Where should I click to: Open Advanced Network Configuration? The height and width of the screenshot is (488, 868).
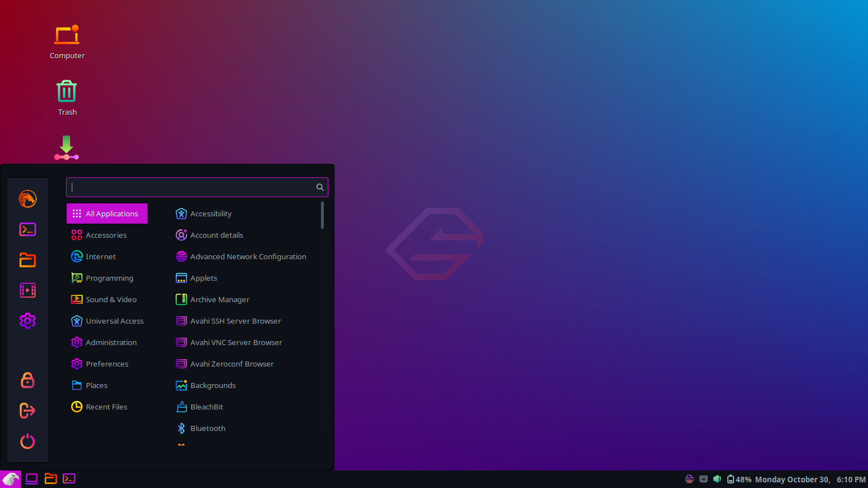tap(245, 256)
